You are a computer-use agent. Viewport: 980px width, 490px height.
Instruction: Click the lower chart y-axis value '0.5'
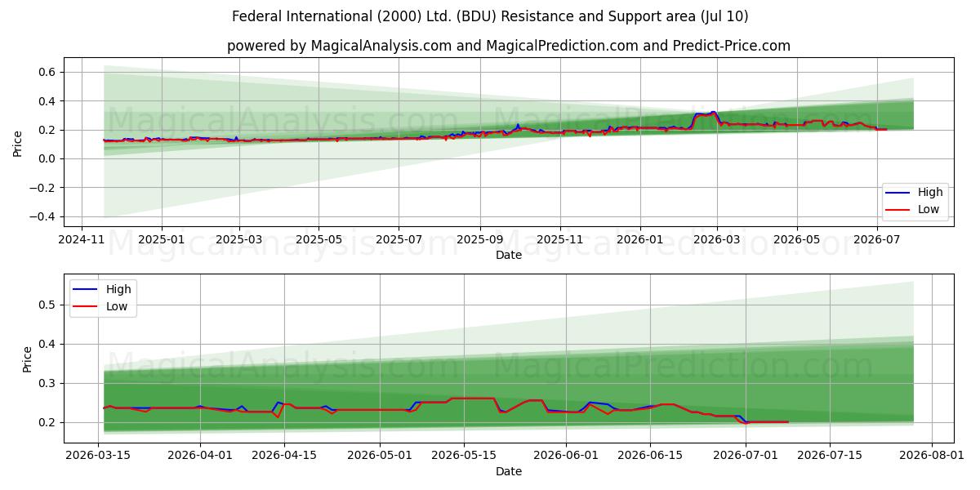tap(46, 305)
